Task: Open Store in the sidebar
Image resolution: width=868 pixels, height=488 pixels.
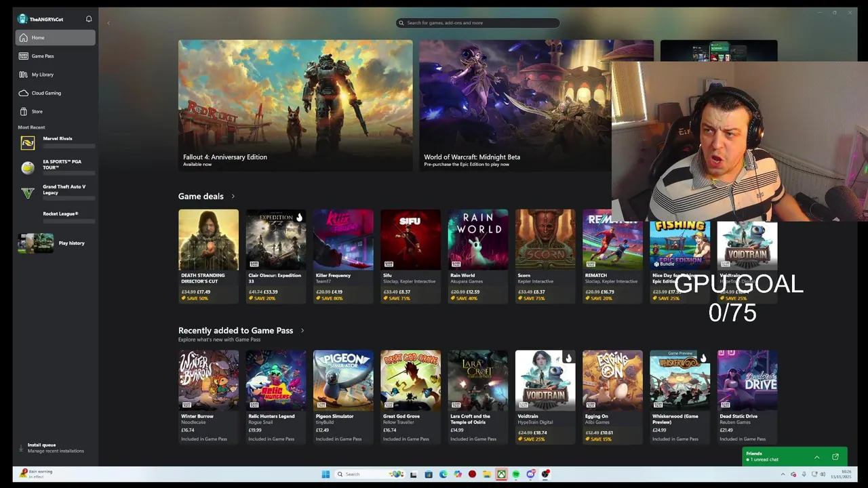Action: [56, 111]
